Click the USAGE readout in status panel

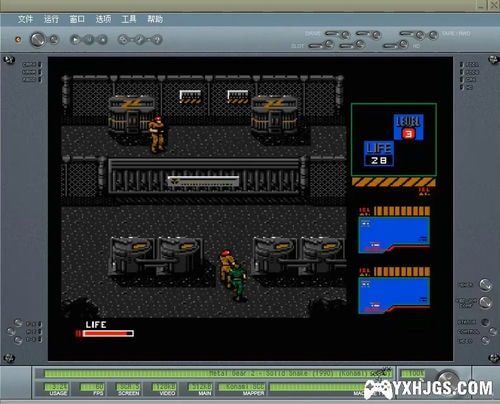[56, 387]
